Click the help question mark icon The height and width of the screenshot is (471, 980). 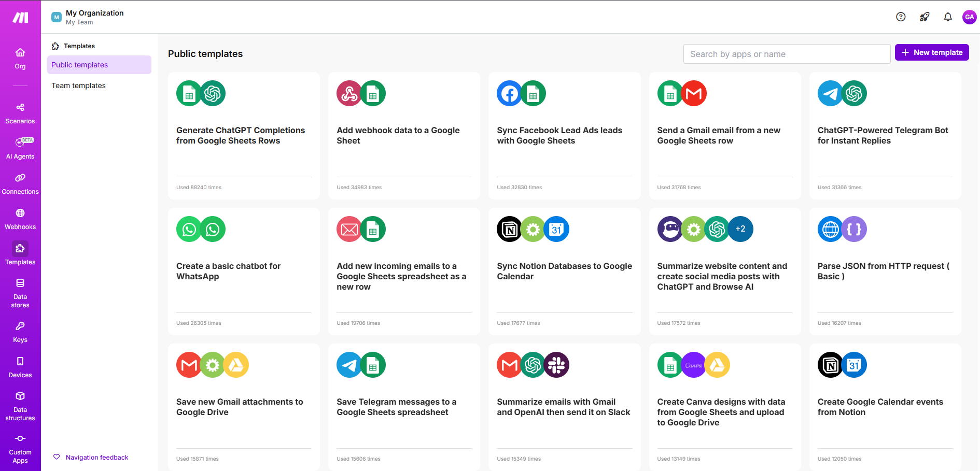point(901,17)
